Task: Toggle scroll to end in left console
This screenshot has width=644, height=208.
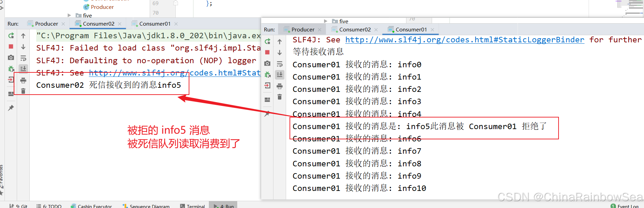Action: (23, 69)
